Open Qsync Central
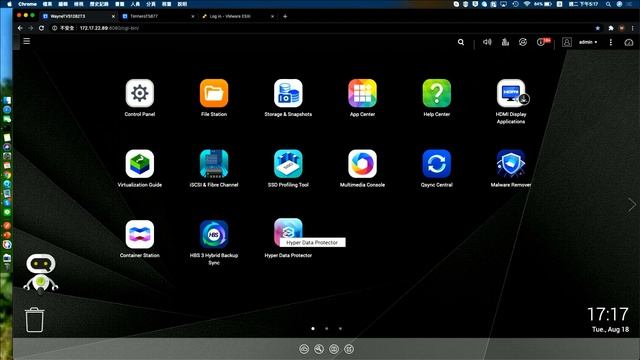Screen dimensions: 640x360 tap(437, 164)
